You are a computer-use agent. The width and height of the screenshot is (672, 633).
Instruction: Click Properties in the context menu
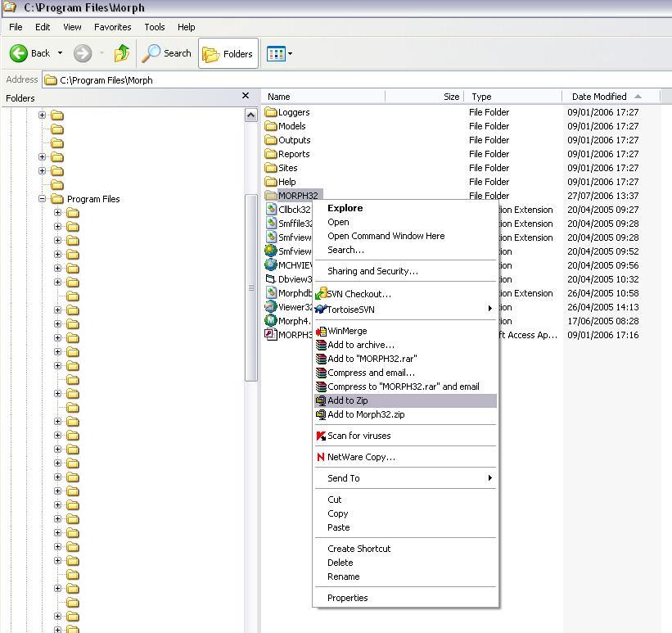tap(347, 598)
